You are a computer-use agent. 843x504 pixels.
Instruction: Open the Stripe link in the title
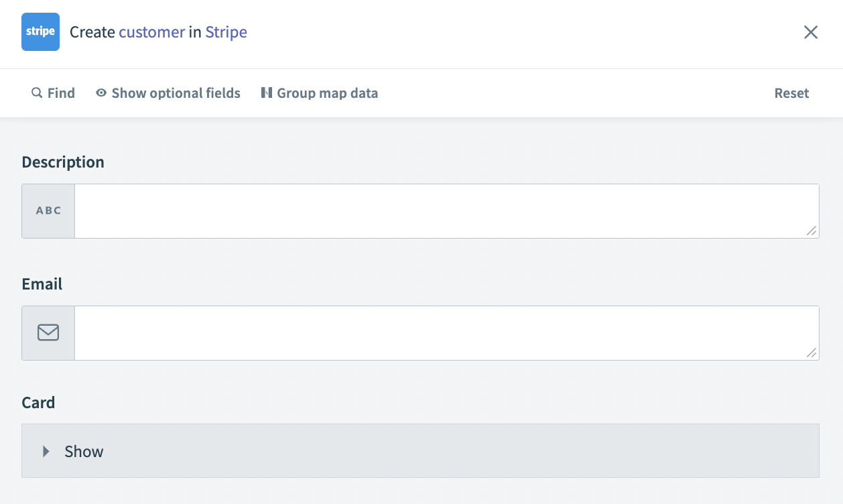(226, 32)
